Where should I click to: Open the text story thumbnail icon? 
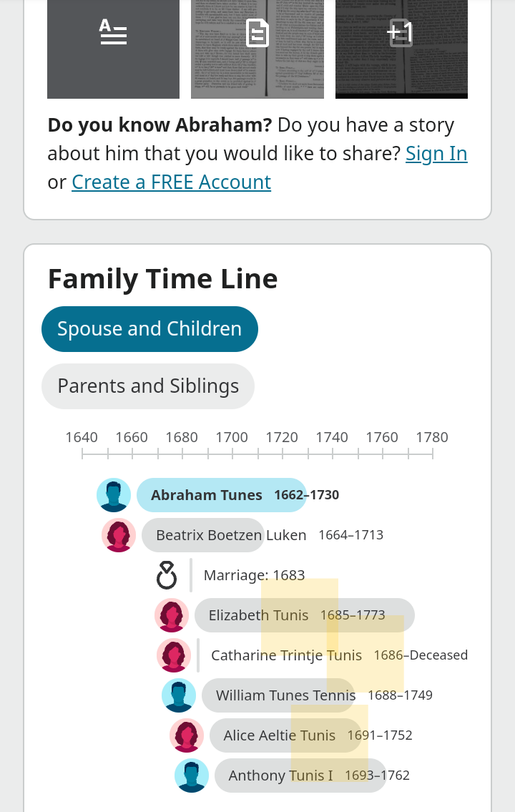point(113,49)
